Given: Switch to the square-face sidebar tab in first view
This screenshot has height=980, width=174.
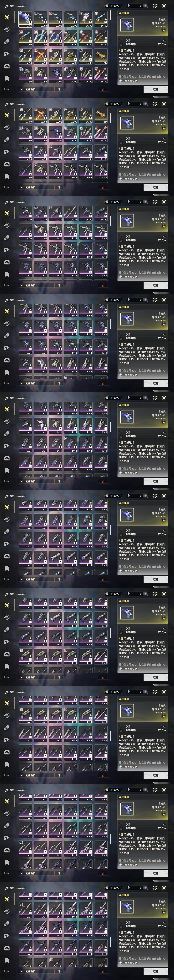Looking at the screenshot, I should tap(7, 66).
